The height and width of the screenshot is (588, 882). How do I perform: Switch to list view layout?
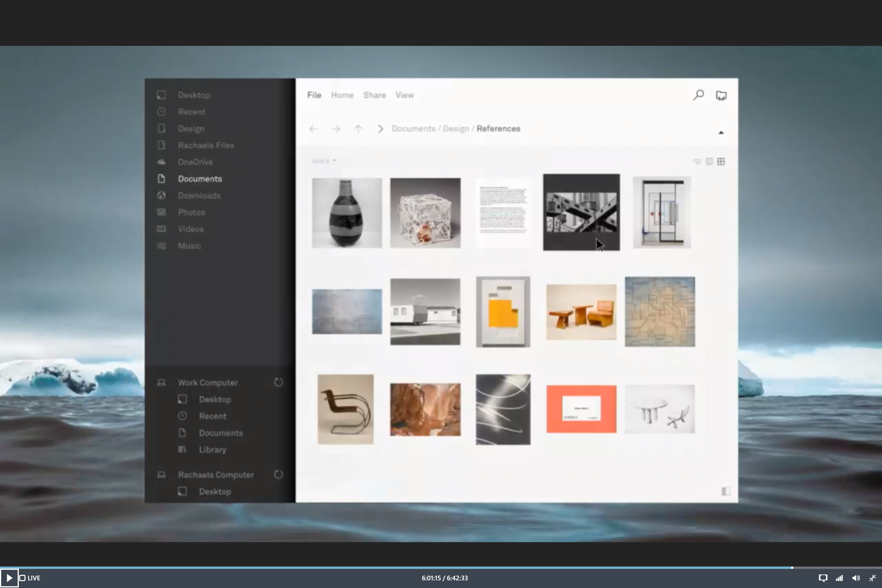(x=697, y=162)
